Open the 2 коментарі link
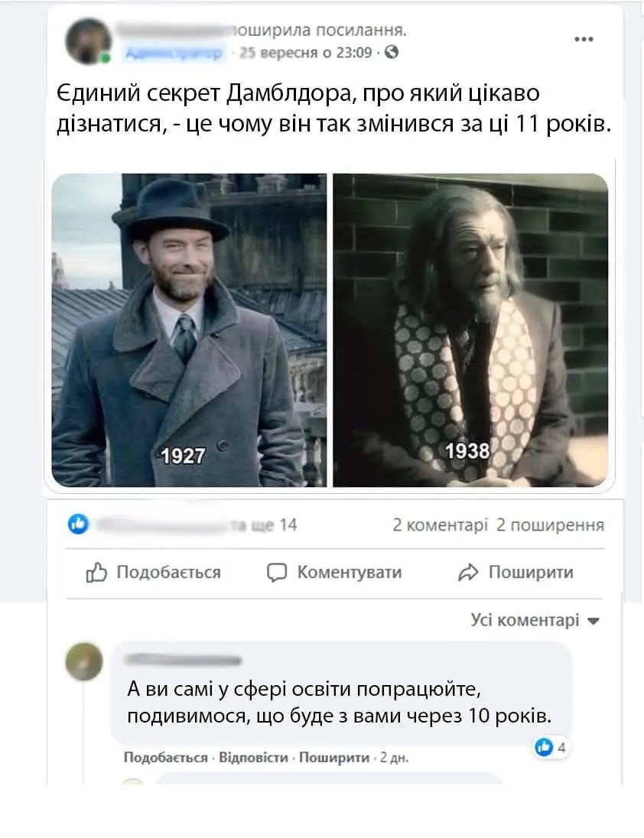 click(441, 525)
